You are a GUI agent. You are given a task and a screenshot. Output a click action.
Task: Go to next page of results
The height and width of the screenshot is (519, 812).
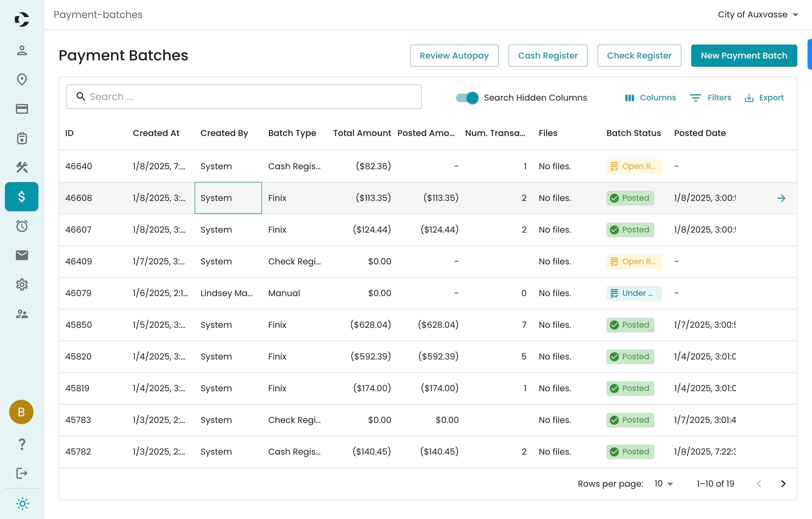point(783,484)
